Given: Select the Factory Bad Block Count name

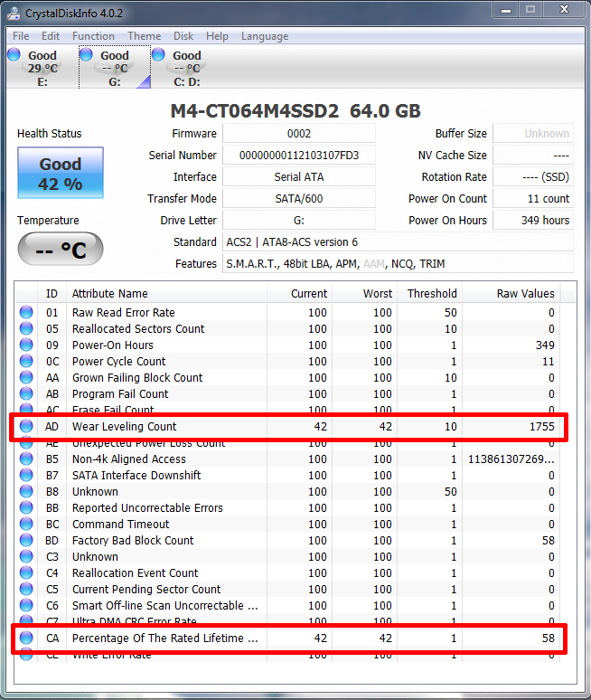Looking at the screenshot, I should [133, 541].
